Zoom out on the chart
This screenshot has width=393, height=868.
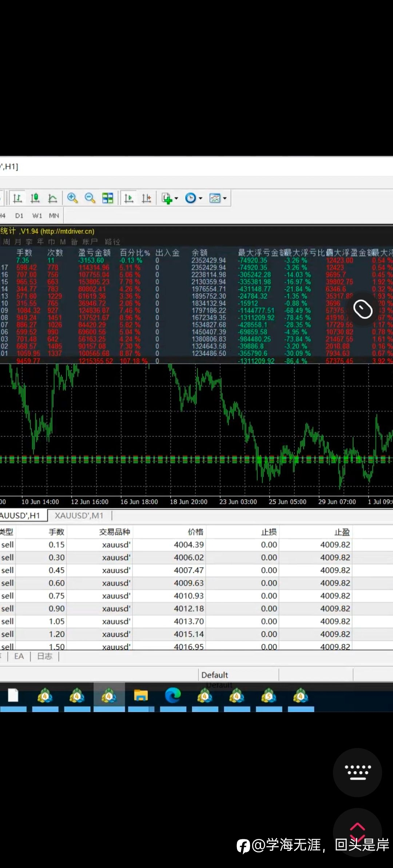90,198
